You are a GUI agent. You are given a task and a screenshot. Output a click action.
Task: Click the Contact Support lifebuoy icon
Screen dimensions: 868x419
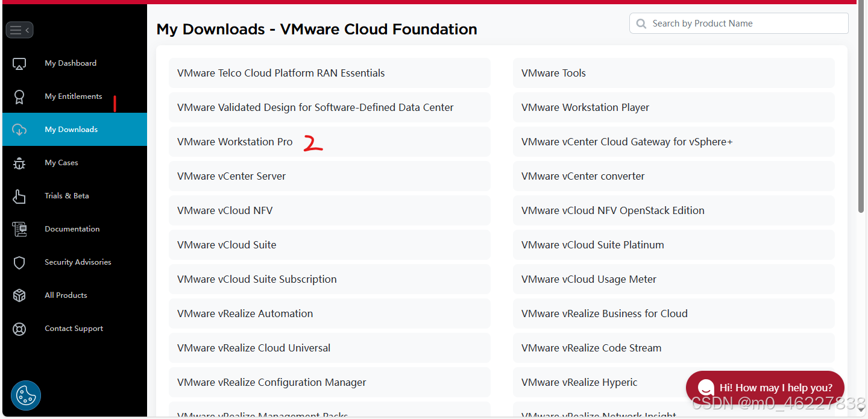point(19,329)
